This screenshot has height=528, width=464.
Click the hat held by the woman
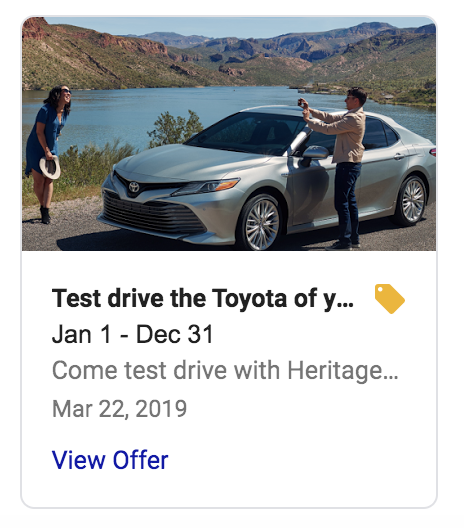[x=50, y=167]
